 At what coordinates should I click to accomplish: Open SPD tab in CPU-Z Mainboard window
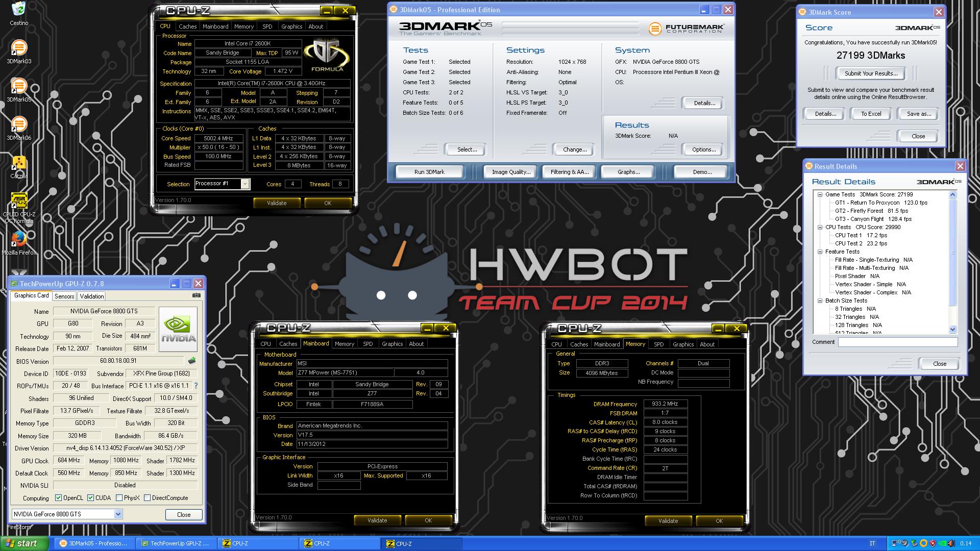[x=368, y=344]
